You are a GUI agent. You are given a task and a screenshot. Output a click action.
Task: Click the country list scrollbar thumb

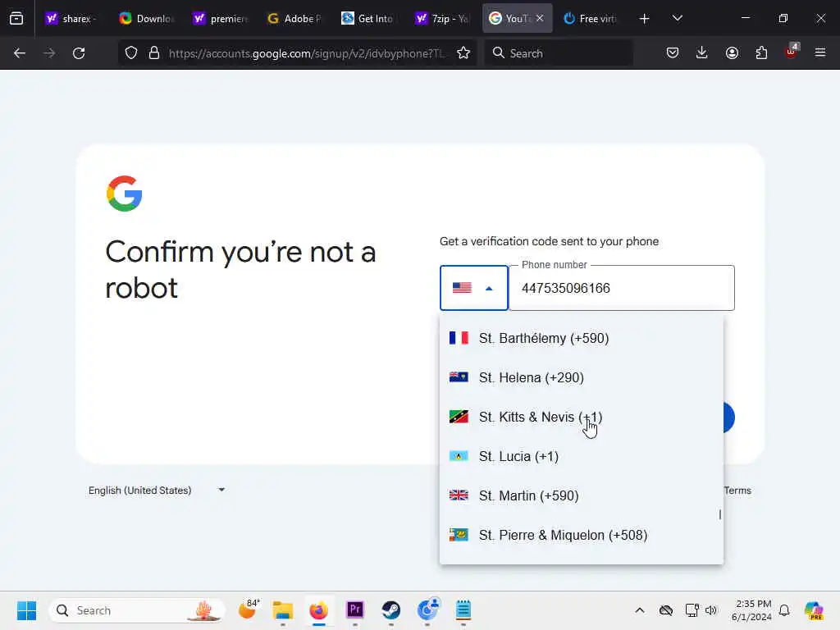tap(720, 514)
